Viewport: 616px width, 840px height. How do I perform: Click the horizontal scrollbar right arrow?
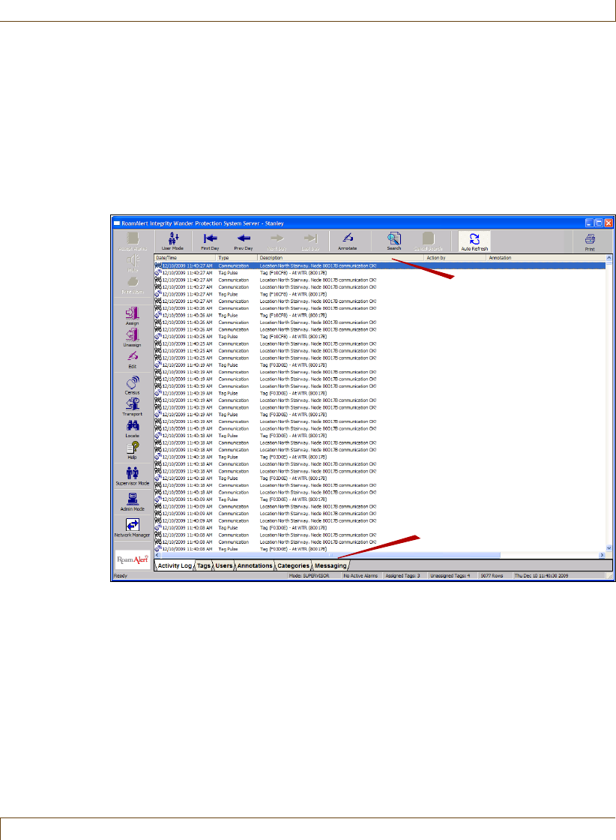click(602, 556)
